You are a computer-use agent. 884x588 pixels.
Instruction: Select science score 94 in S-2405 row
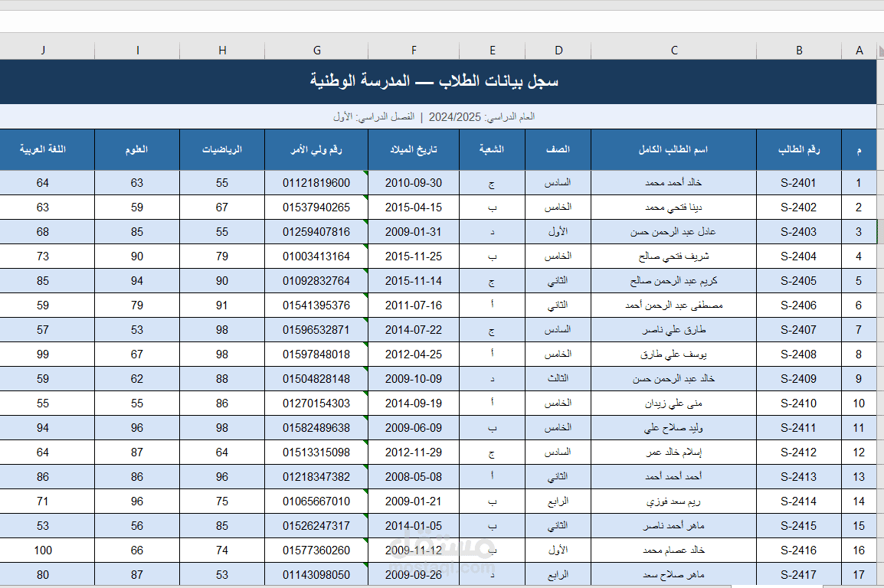coord(138,281)
